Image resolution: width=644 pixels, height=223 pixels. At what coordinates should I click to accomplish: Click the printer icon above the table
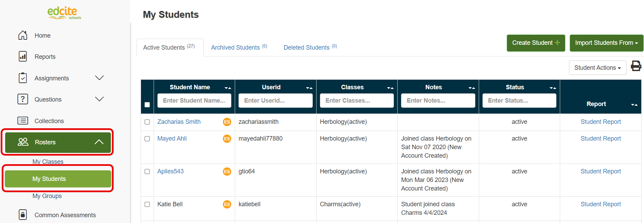pyautogui.click(x=636, y=66)
